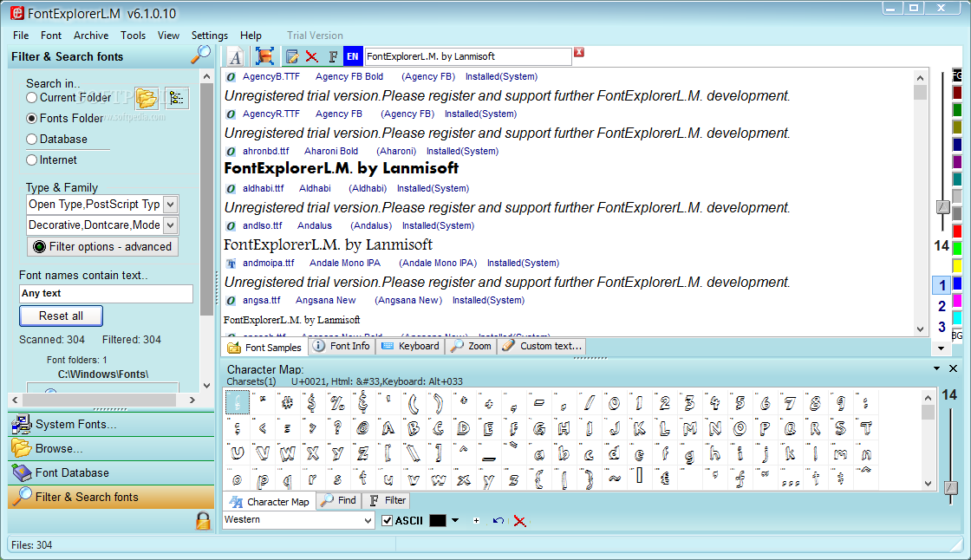Open the Decorative, Dontcare font family dropdown
This screenshot has height=560, width=971.
pyautogui.click(x=171, y=225)
